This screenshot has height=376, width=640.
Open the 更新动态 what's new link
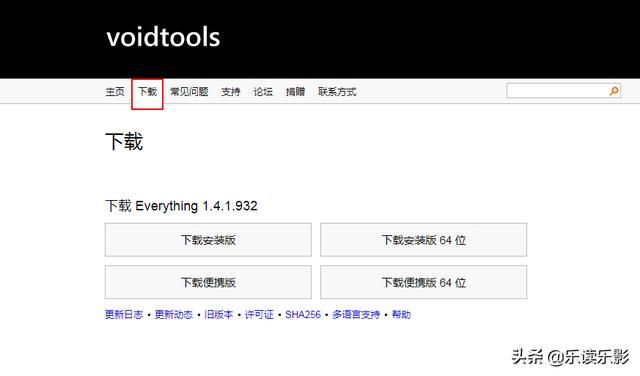click(x=173, y=314)
